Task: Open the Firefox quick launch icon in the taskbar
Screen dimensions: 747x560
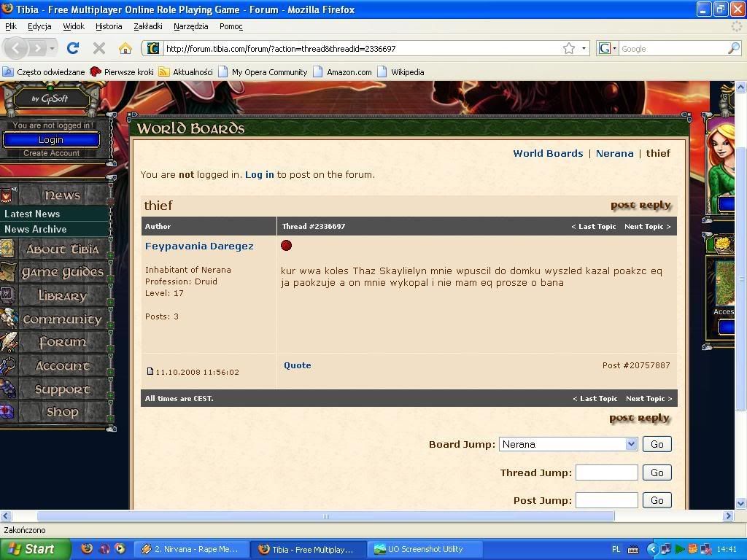Action: point(87,549)
